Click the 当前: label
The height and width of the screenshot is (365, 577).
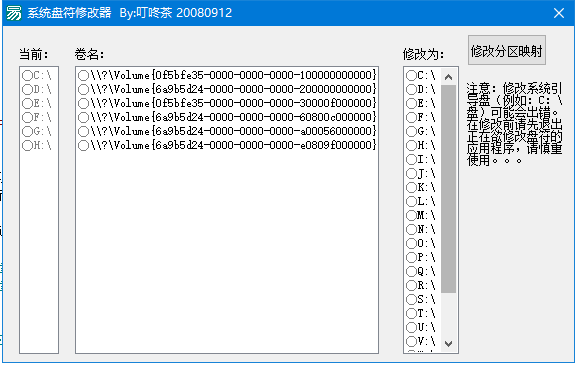pos(33,54)
